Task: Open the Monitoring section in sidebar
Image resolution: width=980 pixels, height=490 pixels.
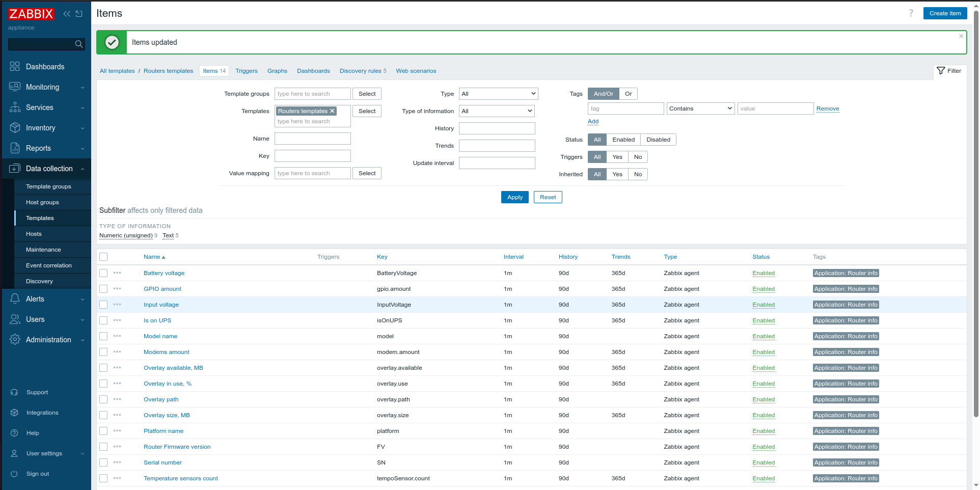Action: [x=42, y=87]
